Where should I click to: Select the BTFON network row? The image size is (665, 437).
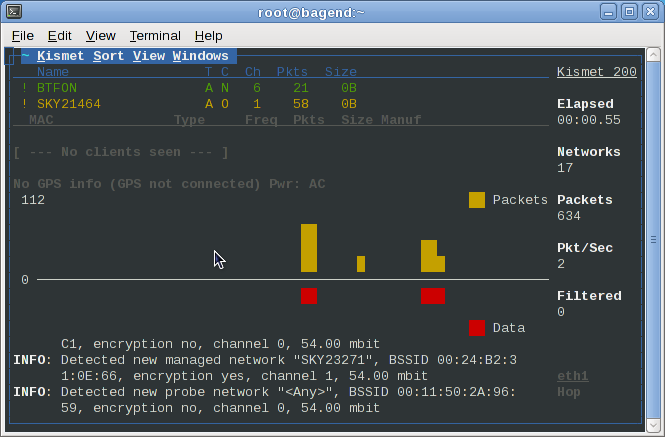[x=189, y=88]
